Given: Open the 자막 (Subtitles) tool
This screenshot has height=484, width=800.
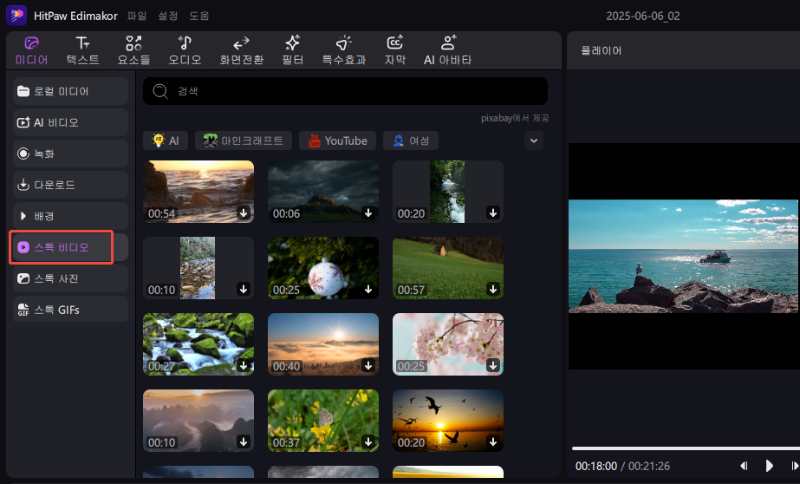Looking at the screenshot, I should coord(395,50).
